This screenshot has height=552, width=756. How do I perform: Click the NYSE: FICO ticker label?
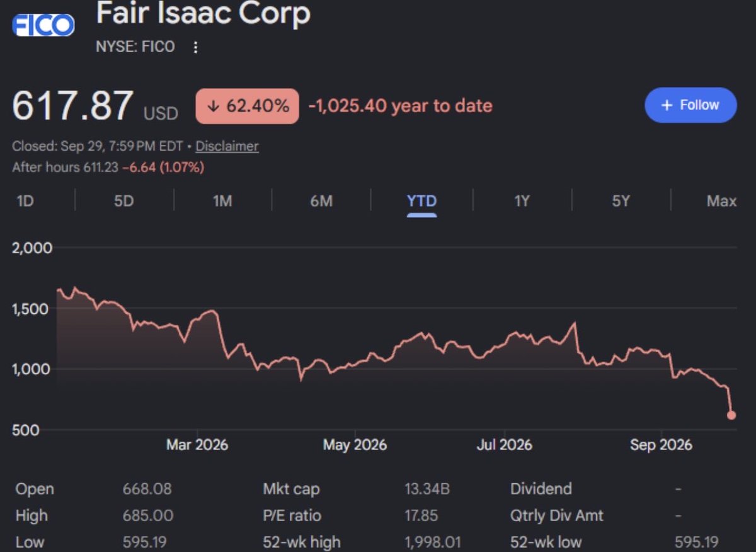point(135,47)
